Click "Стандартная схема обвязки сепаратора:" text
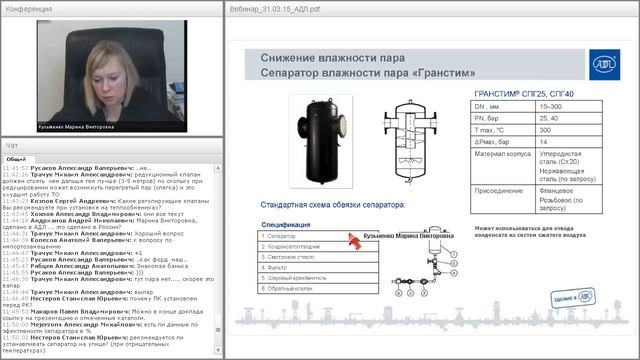Screen dimensions: 640x360 pos(333,205)
